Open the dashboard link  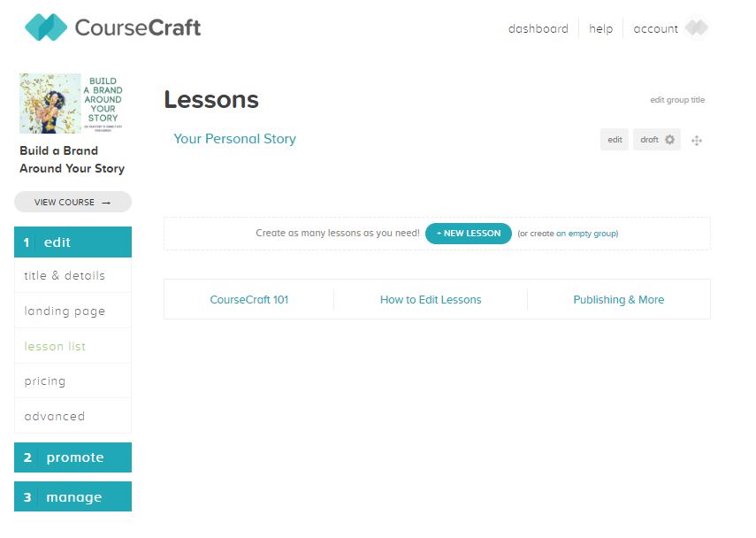(x=538, y=29)
